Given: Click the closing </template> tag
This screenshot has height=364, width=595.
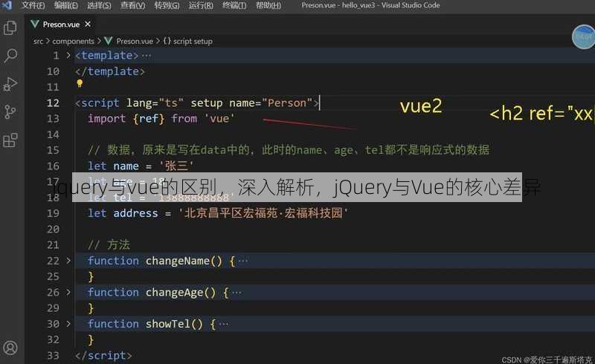Looking at the screenshot, I should pos(110,71).
